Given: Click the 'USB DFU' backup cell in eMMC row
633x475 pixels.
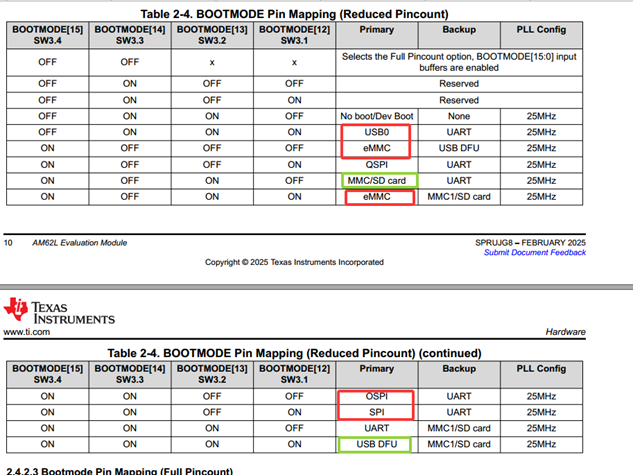Looking at the screenshot, I should (x=459, y=148).
